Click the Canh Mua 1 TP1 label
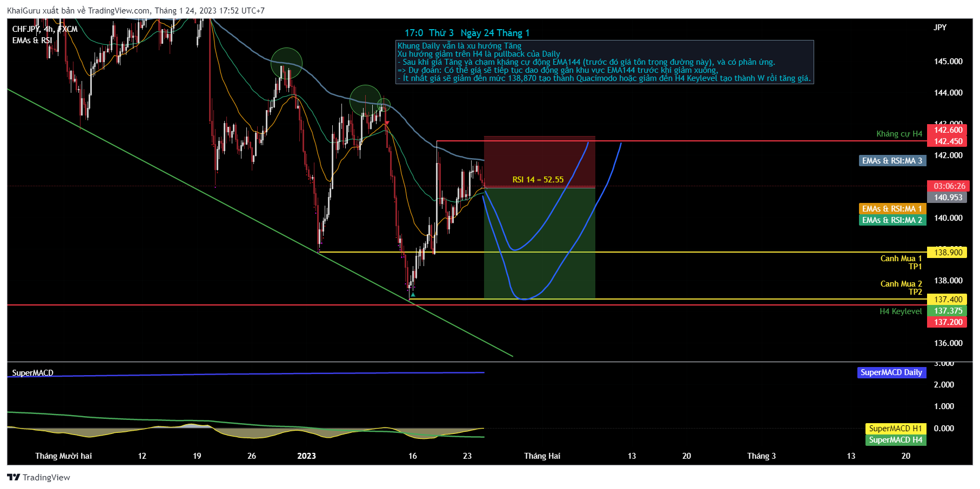This screenshot has width=980, height=489. pyautogui.click(x=901, y=262)
